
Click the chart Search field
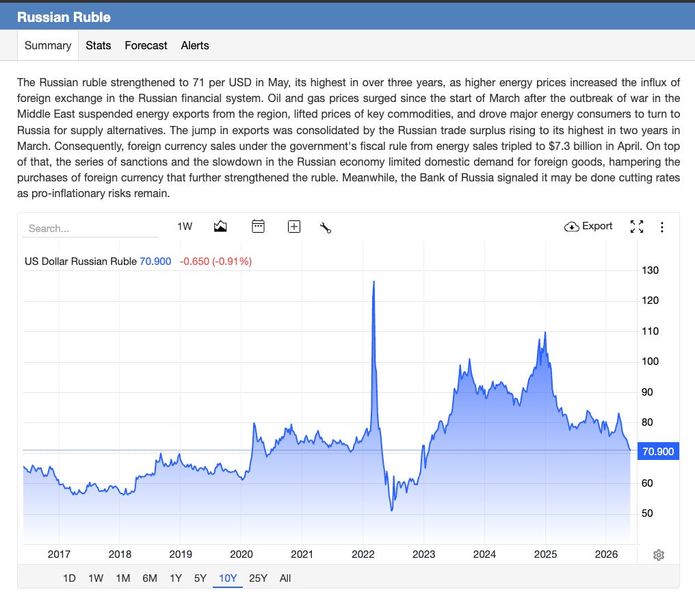pyautogui.click(x=90, y=229)
